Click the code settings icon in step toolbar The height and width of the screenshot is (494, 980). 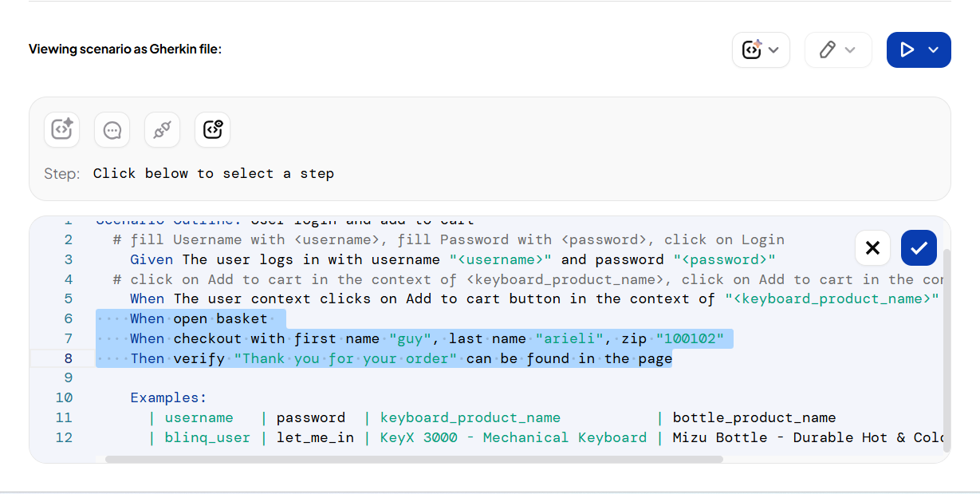coord(213,129)
